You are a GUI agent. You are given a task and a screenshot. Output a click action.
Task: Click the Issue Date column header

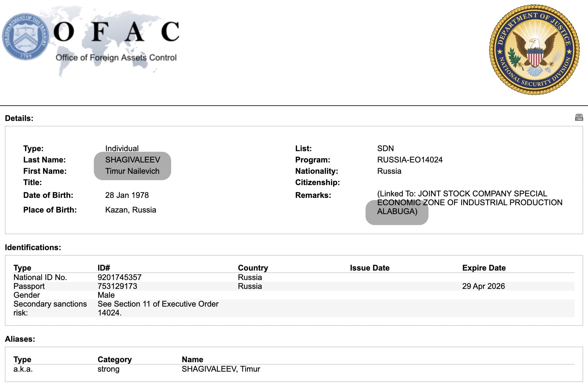[x=369, y=268]
